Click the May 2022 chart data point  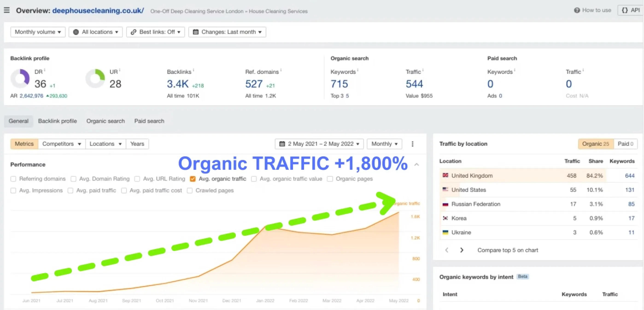click(398, 212)
